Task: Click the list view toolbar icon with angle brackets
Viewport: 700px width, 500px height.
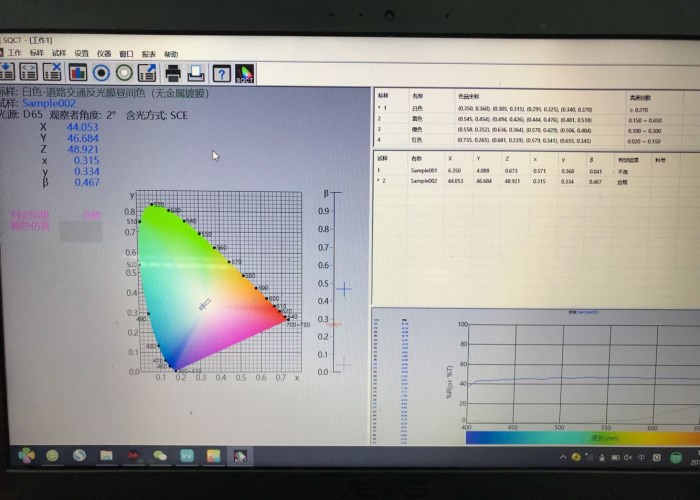Action: (x=29, y=72)
